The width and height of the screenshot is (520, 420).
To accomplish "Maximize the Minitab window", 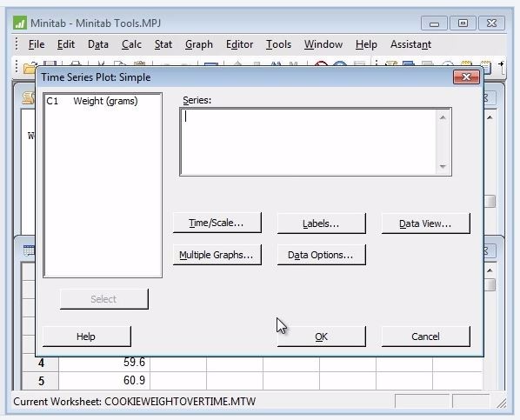I will (463, 23).
